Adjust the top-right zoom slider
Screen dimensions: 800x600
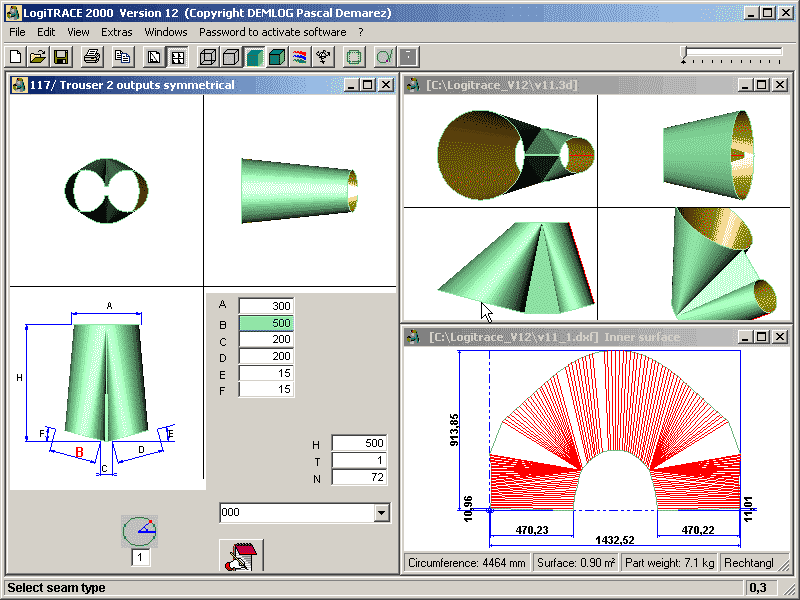pyautogui.click(x=732, y=55)
